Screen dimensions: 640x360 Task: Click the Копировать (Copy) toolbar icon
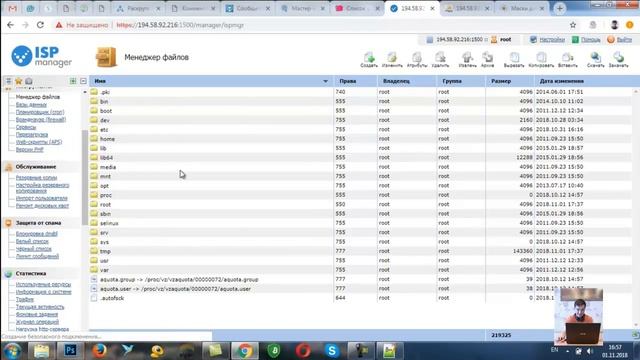(x=541, y=60)
